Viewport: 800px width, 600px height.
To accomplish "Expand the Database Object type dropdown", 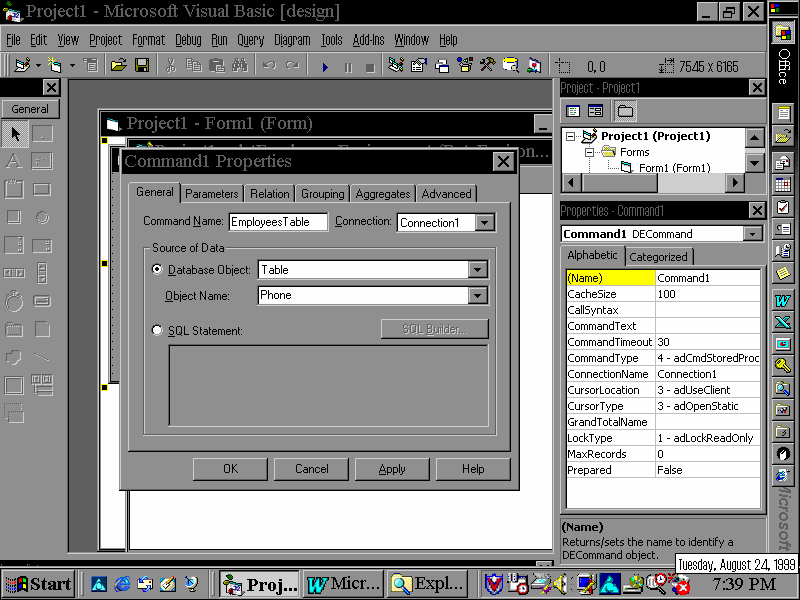I will pyautogui.click(x=478, y=270).
